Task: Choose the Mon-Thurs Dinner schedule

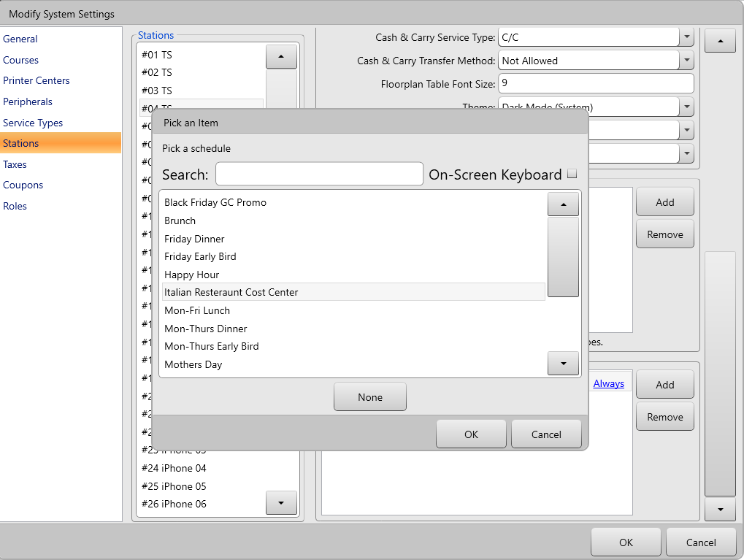Action: pos(353,329)
